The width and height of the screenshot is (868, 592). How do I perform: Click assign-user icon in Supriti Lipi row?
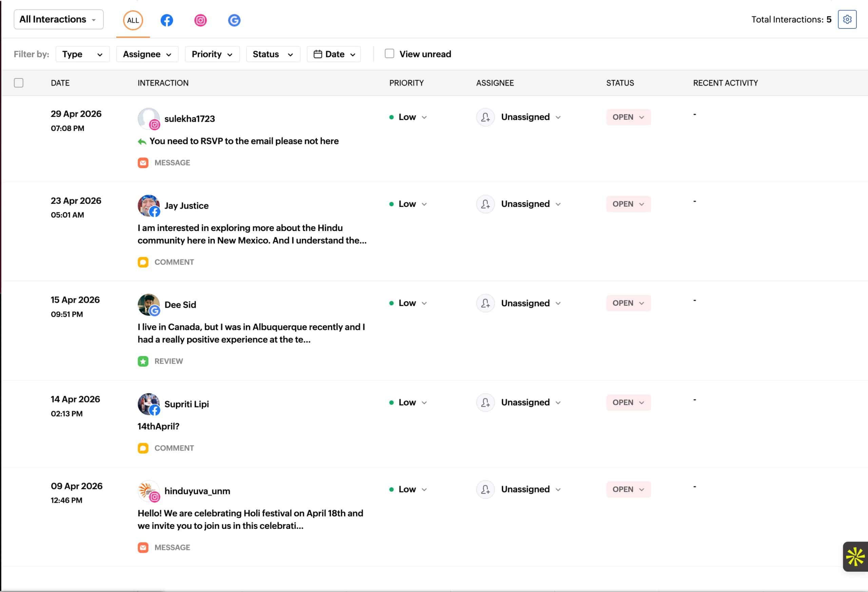coord(485,402)
